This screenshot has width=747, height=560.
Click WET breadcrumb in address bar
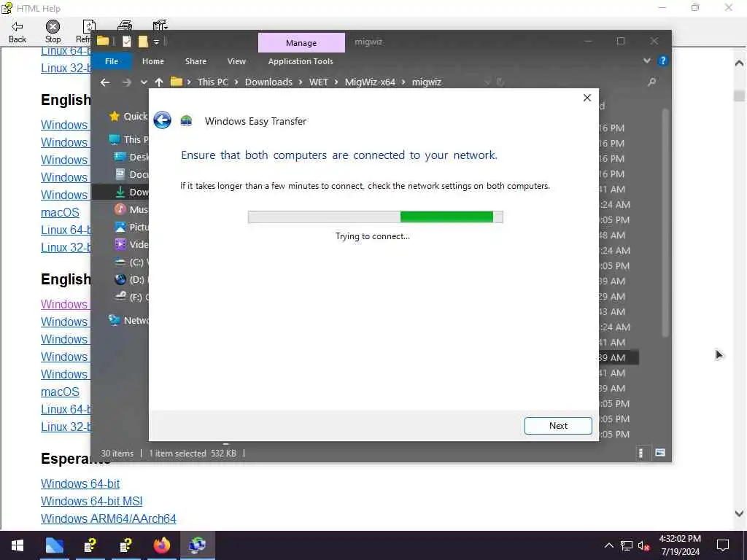click(319, 82)
